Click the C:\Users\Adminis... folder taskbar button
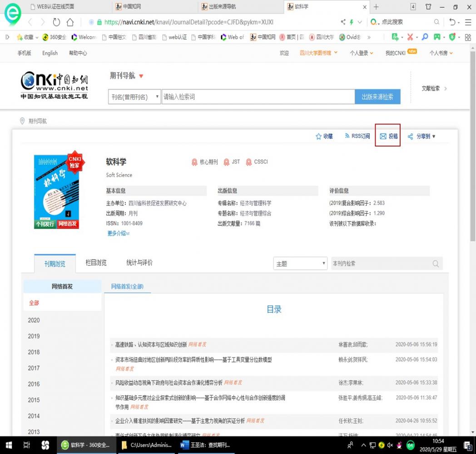476x454 pixels. (x=147, y=445)
